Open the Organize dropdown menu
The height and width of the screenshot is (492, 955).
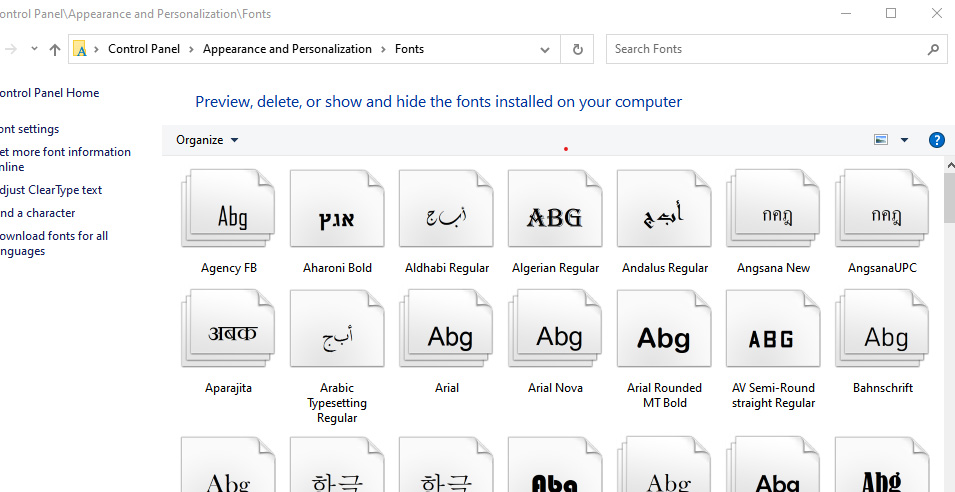207,140
